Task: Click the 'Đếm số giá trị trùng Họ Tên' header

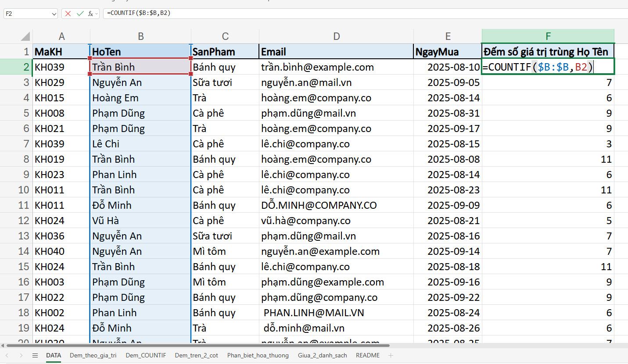Action: [x=548, y=52]
